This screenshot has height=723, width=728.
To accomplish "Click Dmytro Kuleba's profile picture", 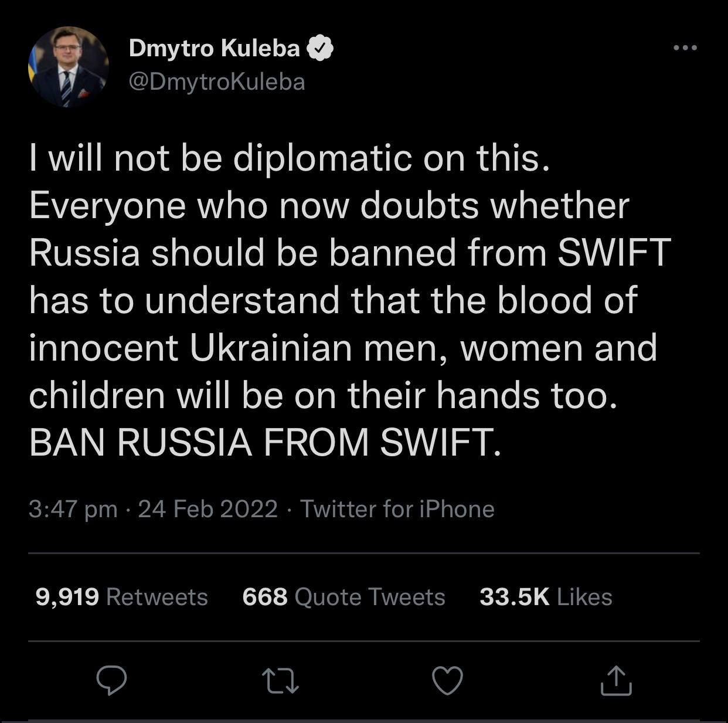I will click(x=69, y=65).
